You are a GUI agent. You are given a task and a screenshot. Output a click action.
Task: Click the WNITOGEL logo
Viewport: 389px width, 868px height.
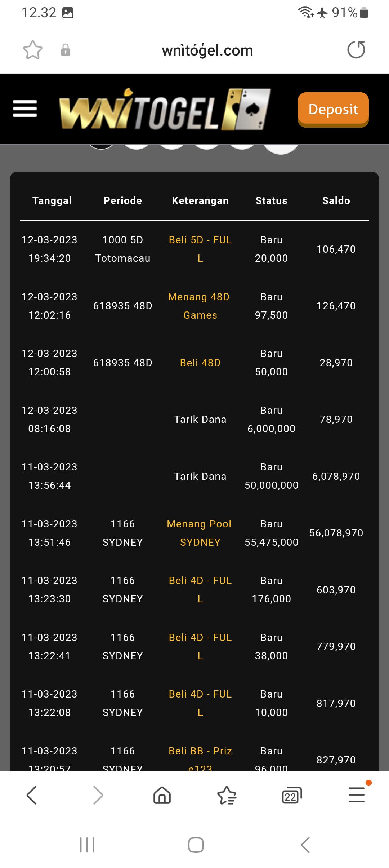[165, 109]
